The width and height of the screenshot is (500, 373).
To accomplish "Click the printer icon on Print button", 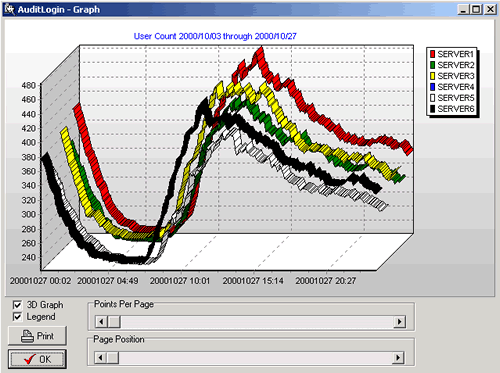I will point(27,336).
